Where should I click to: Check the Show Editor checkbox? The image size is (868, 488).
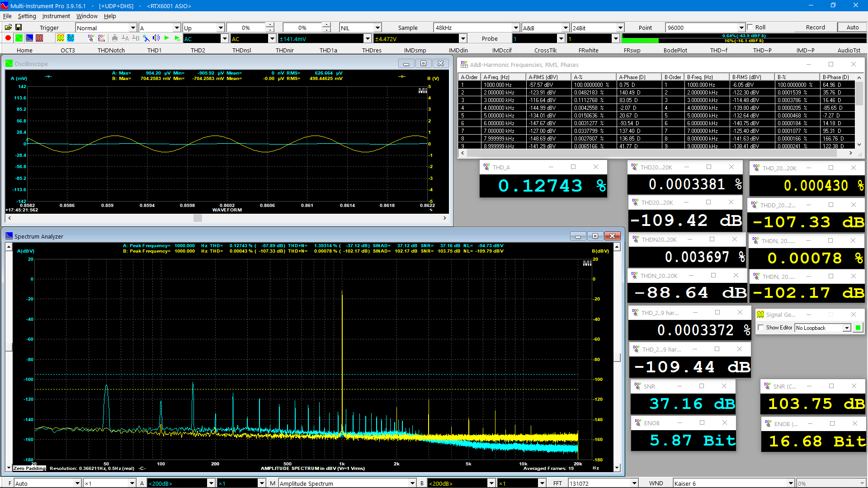(761, 328)
